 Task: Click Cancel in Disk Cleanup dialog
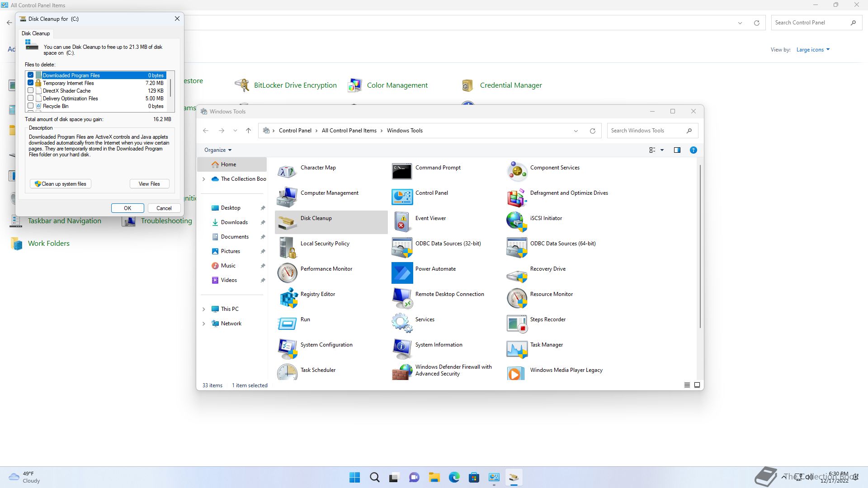pyautogui.click(x=164, y=208)
